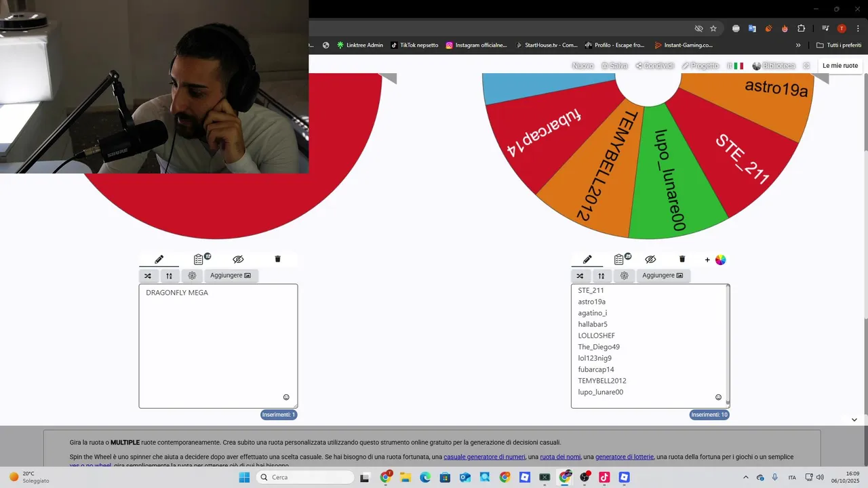Click the Condividi share menu item

654,66
